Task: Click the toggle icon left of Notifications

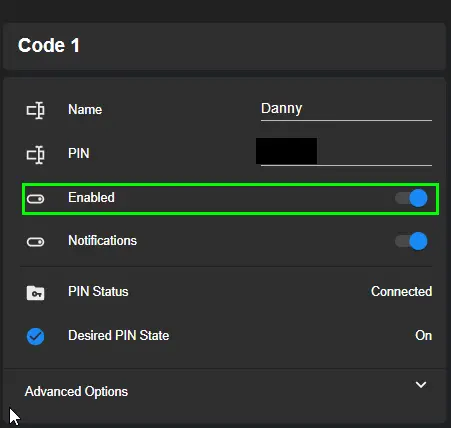Action: 35,242
